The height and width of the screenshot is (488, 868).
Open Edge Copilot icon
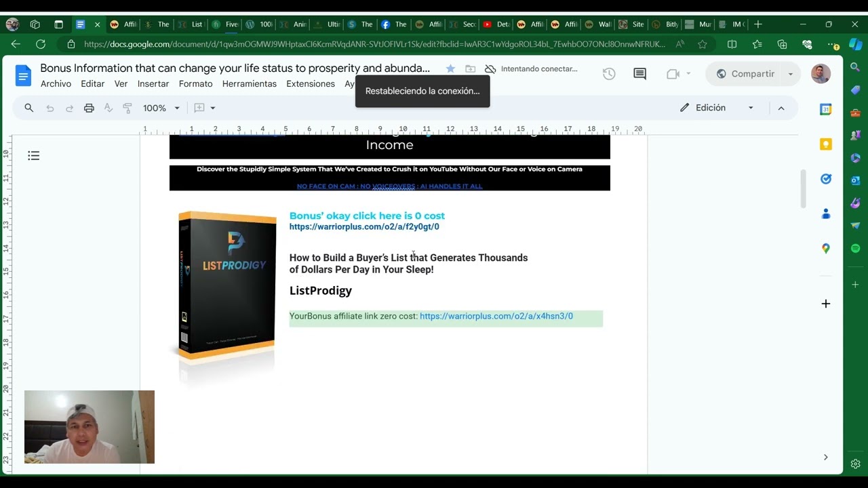[x=855, y=44]
